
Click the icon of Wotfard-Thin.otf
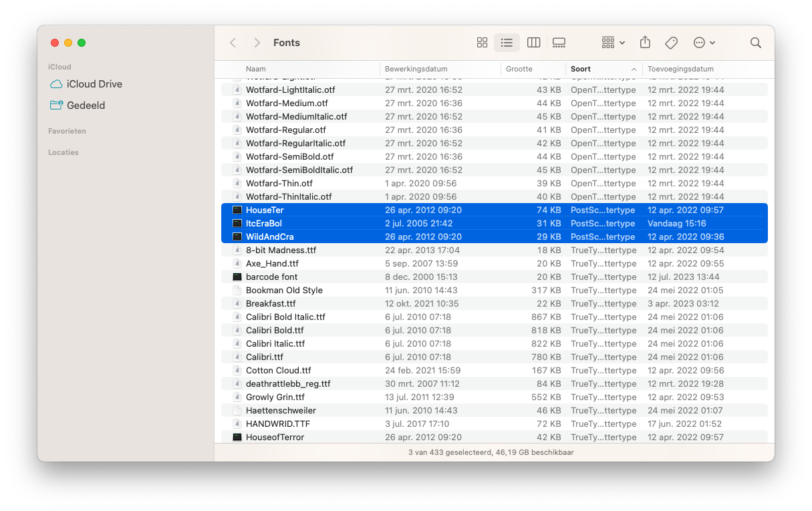tap(237, 183)
